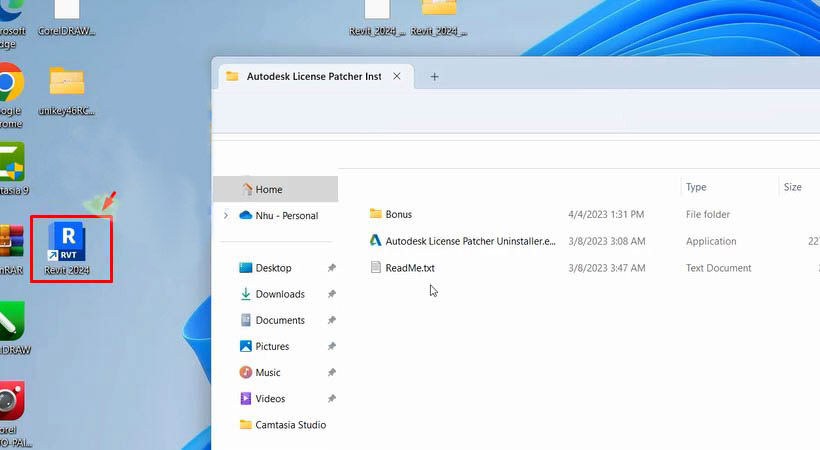Navigate to Pictures in quick access

(272, 346)
